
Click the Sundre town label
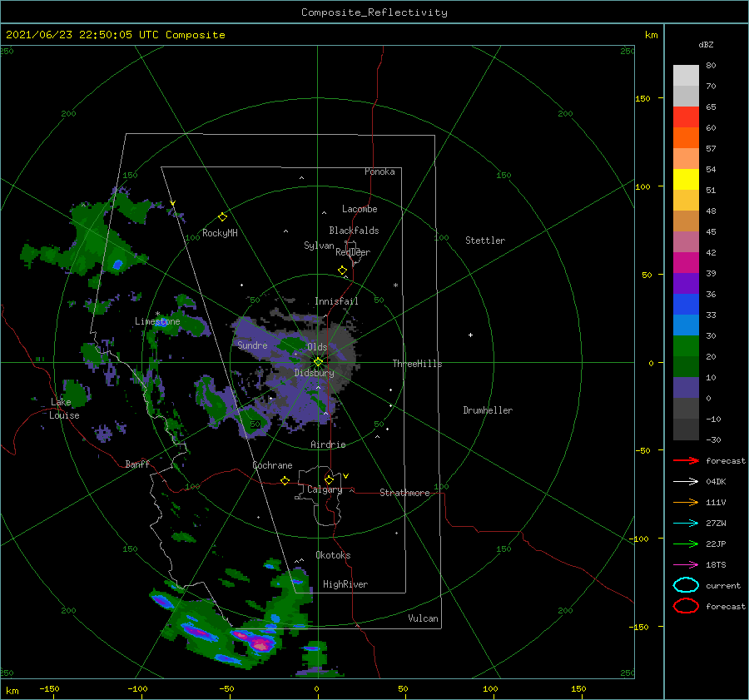(x=252, y=345)
